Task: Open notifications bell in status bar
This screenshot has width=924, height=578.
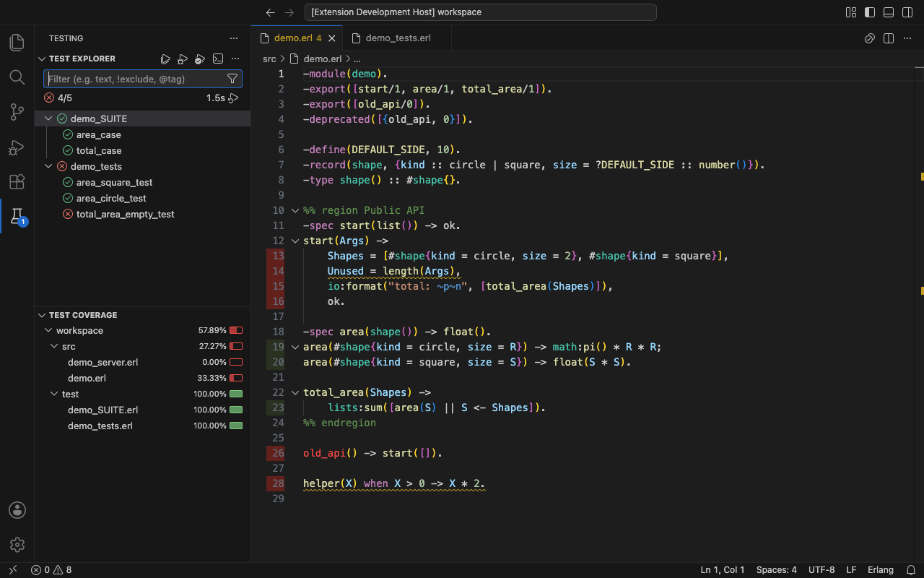Action: point(911,570)
